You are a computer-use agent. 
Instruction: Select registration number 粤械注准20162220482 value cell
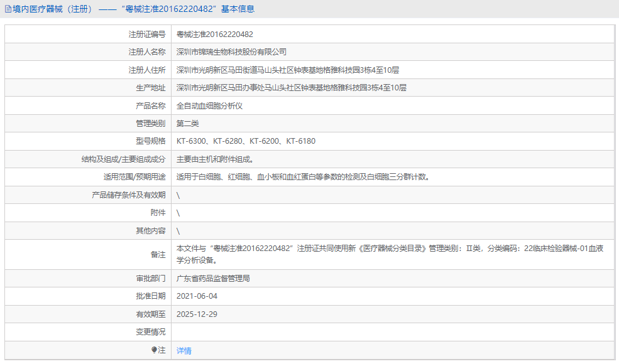[393, 35]
